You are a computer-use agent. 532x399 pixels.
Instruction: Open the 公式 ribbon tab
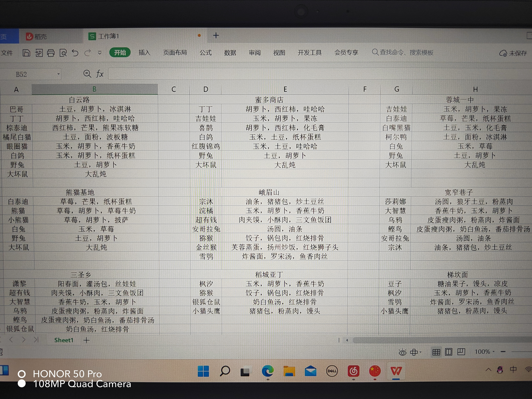tap(206, 52)
